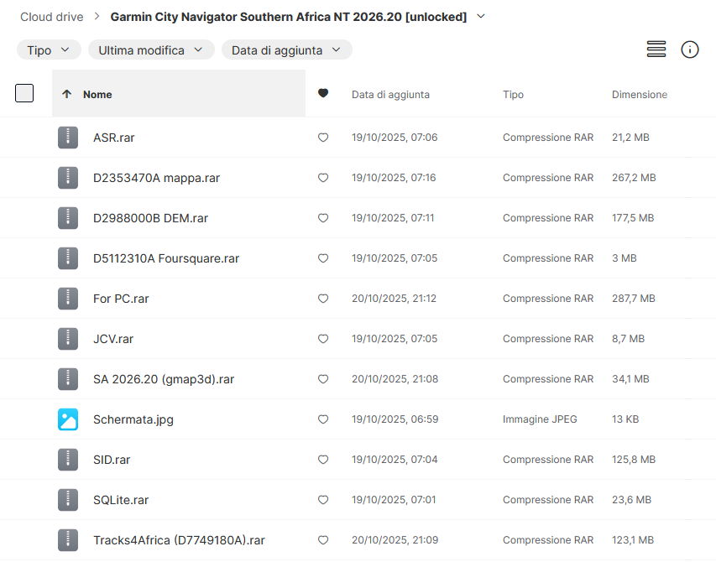Favourite the SA 2026.20 (gmap3d).rar file
Screen dimensions: 716x588
coord(323,379)
